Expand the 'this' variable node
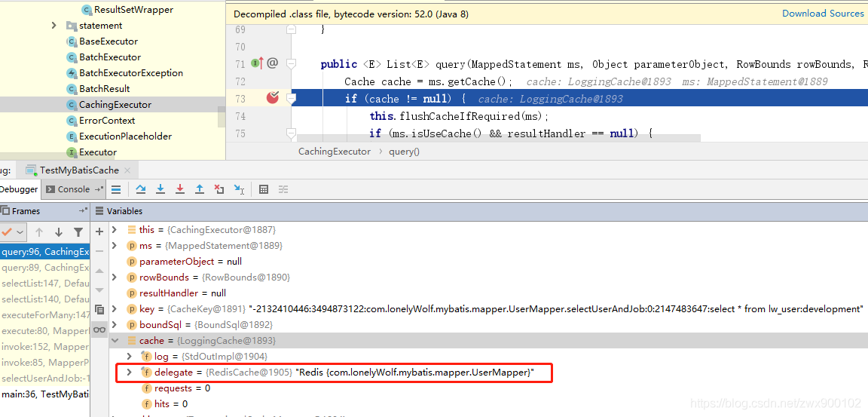This screenshot has height=417, width=868. [115, 229]
